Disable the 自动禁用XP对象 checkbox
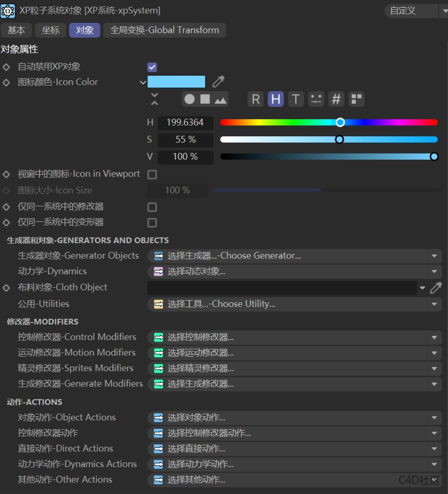The height and width of the screenshot is (494, 448). (152, 67)
